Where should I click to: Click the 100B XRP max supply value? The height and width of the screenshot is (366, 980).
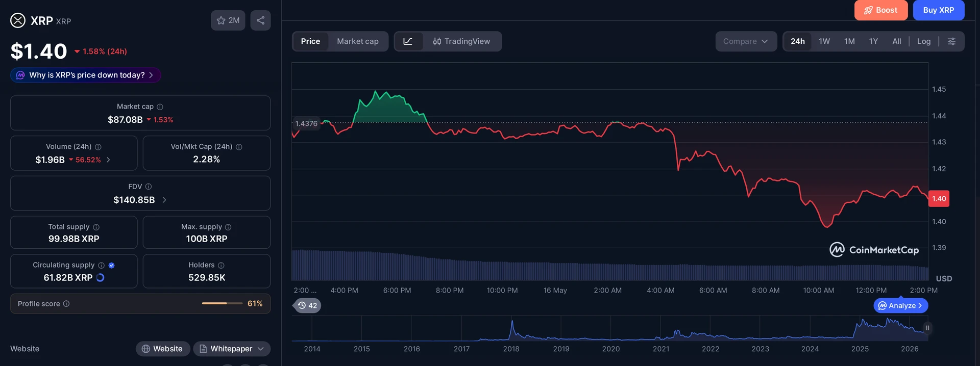point(207,239)
